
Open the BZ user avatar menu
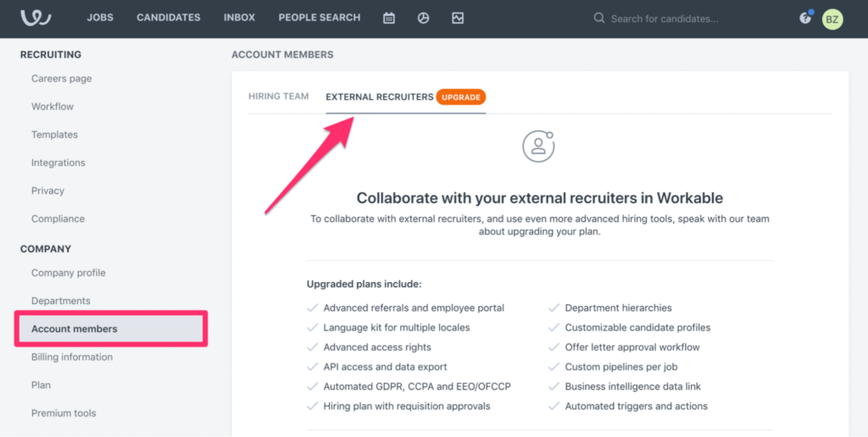point(832,19)
